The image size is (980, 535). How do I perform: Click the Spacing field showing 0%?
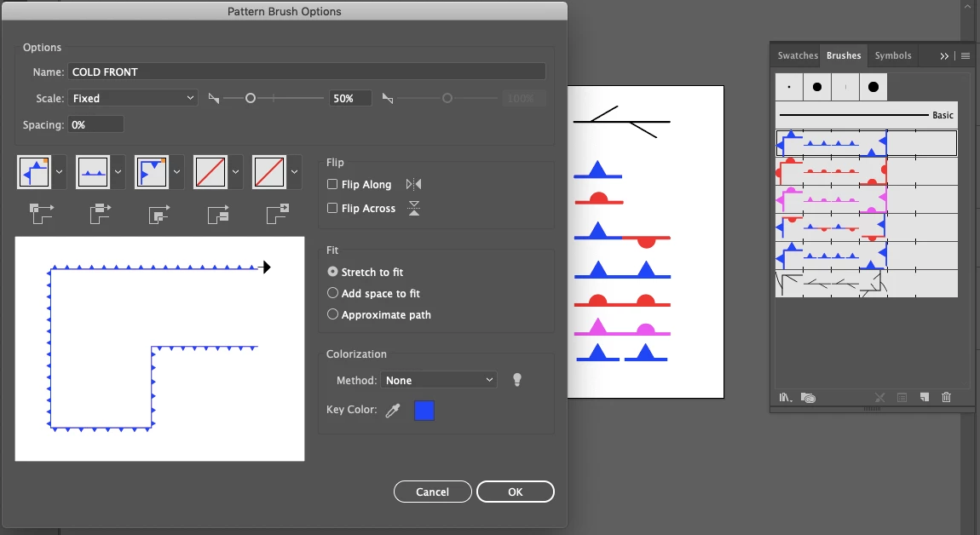[x=95, y=124]
